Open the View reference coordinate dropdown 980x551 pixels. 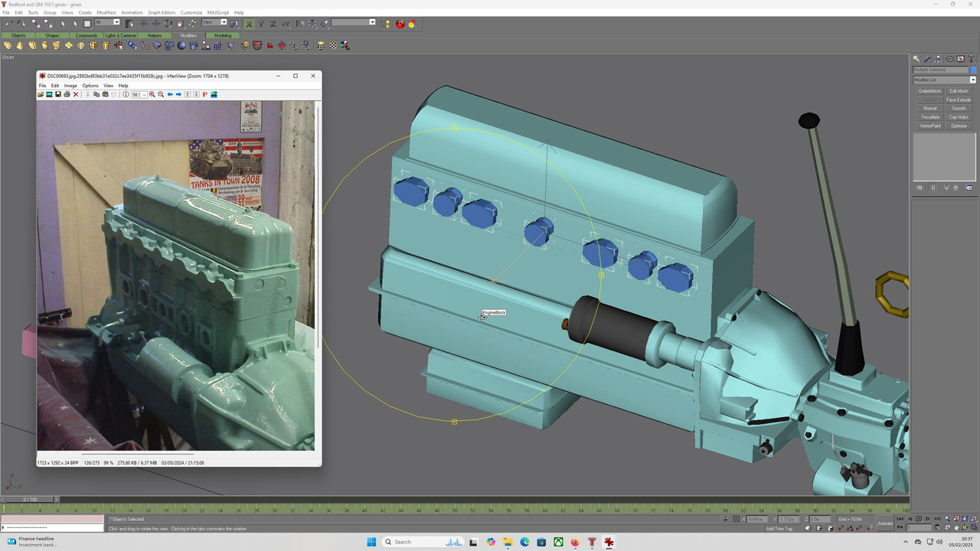click(214, 22)
